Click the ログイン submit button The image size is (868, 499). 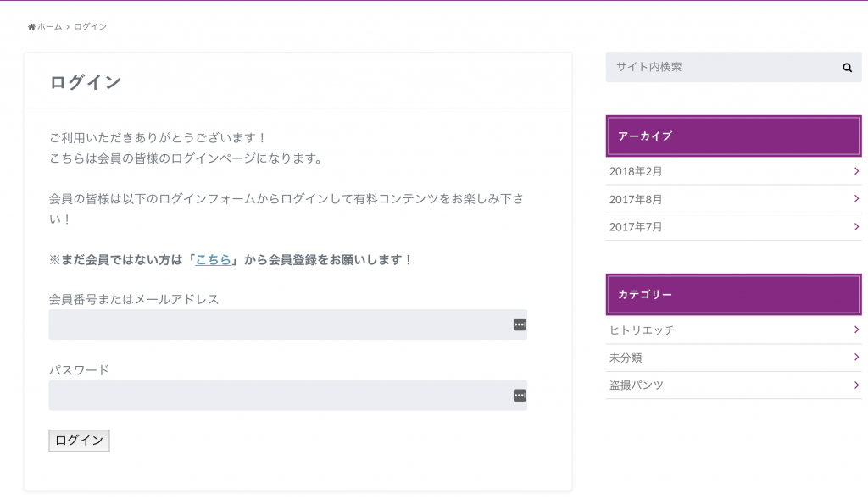click(x=79, y=441)
